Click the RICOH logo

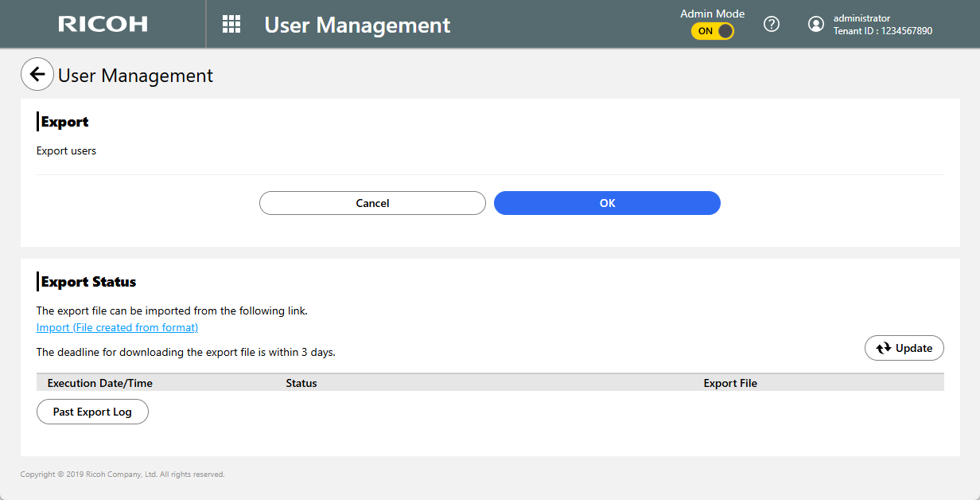[103, 24]
